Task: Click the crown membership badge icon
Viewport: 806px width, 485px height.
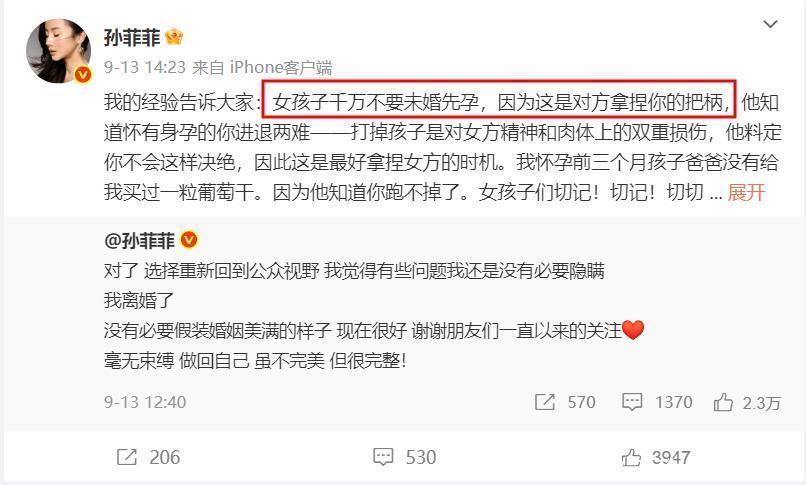Action: (175, 37)
